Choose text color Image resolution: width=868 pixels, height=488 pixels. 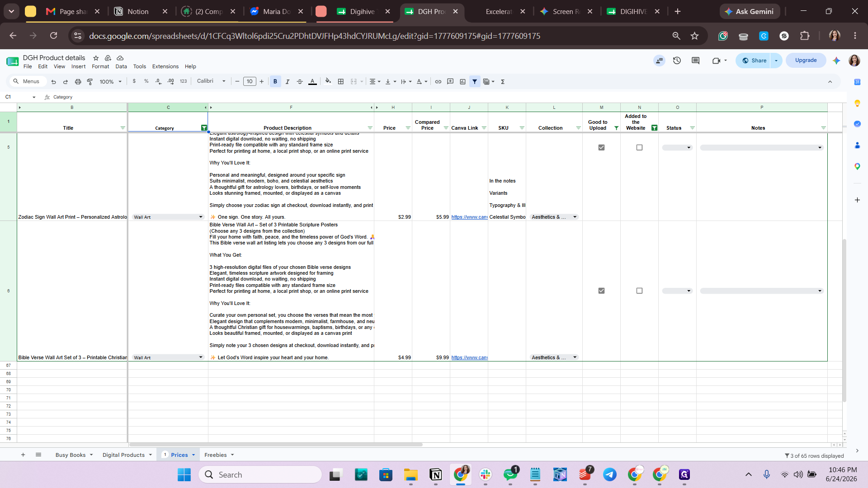coord(312,81)
